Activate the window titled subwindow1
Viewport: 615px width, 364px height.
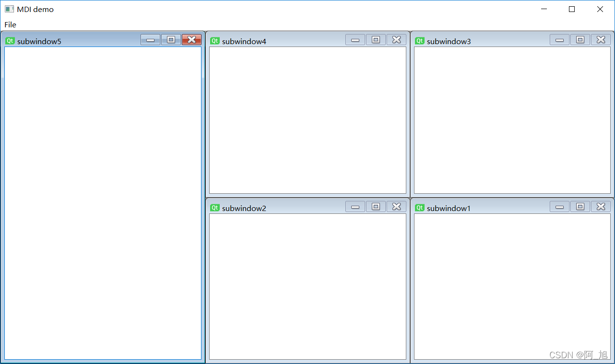tap(449, 208)
